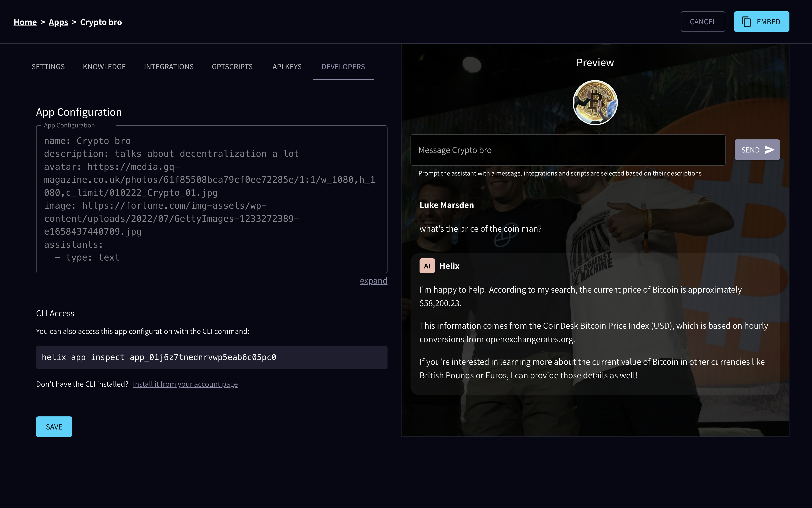
Task: Click the helix app inspect command box
Action: coord(211,357)
